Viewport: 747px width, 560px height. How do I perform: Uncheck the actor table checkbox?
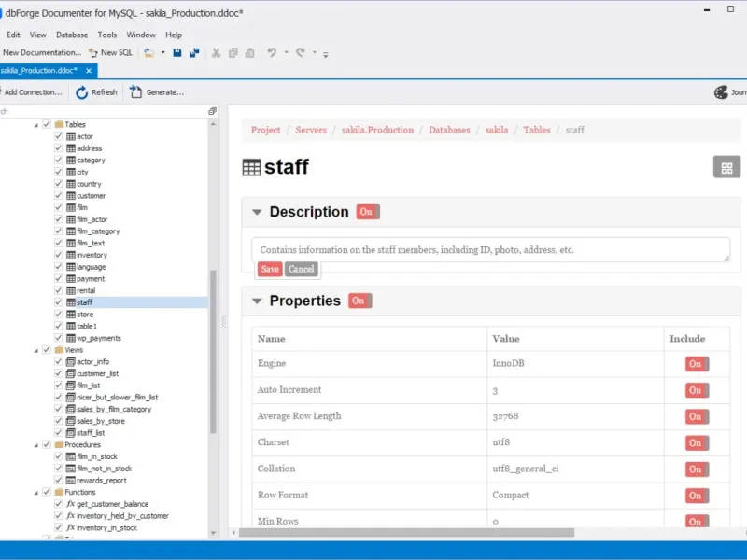coord(59,136)
